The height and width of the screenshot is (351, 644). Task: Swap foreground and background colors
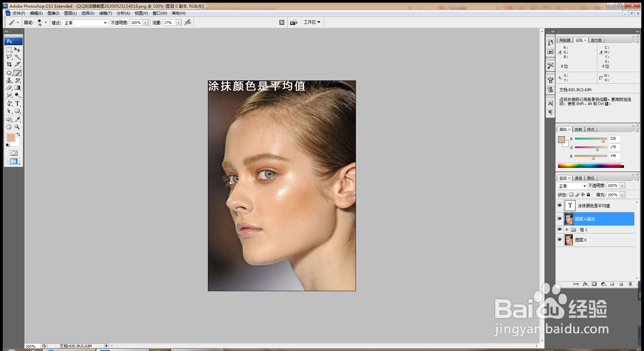coord(18,135)
